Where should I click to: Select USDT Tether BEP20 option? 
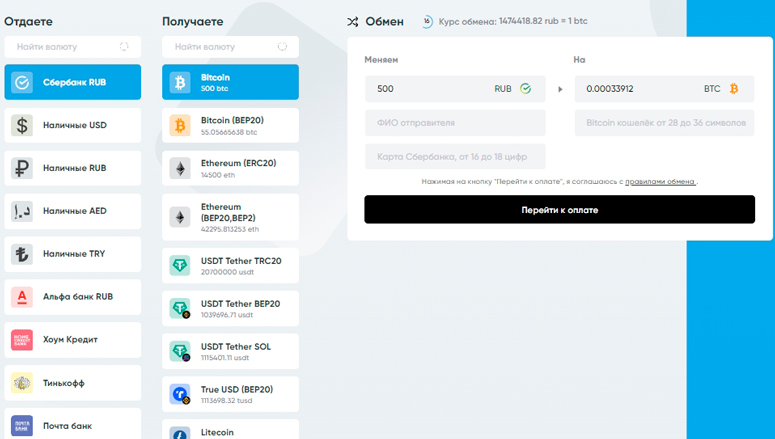pyautogui.click(x=230, y=308)
